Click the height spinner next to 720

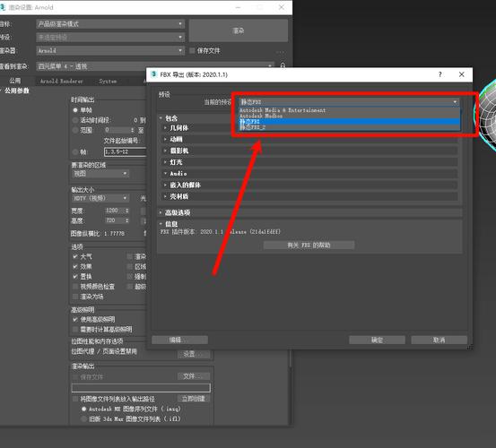click(x=126, y=220)
